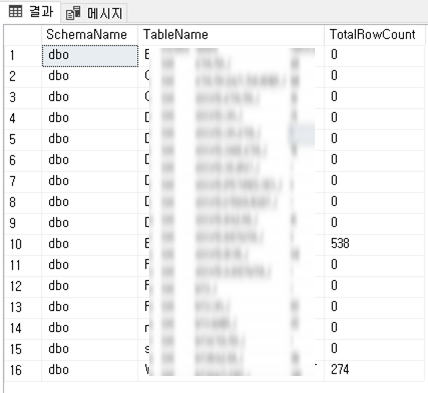Select the row 1 header number

point(23,56)
